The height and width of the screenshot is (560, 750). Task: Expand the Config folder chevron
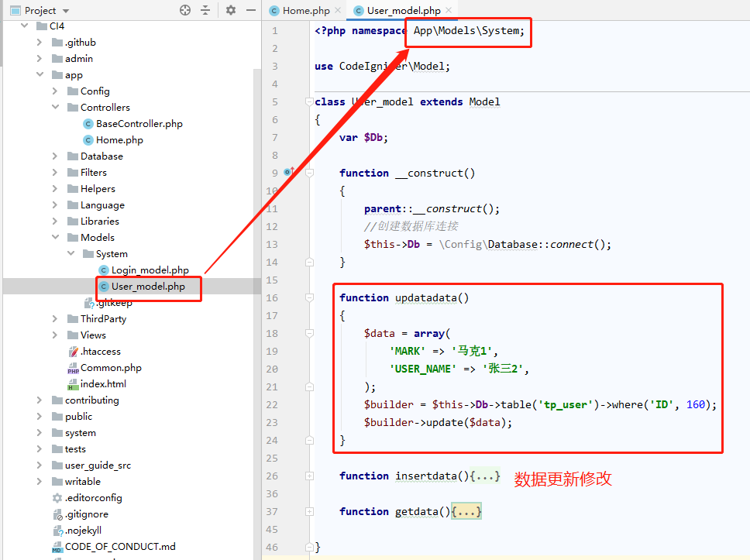pos(54,91)
